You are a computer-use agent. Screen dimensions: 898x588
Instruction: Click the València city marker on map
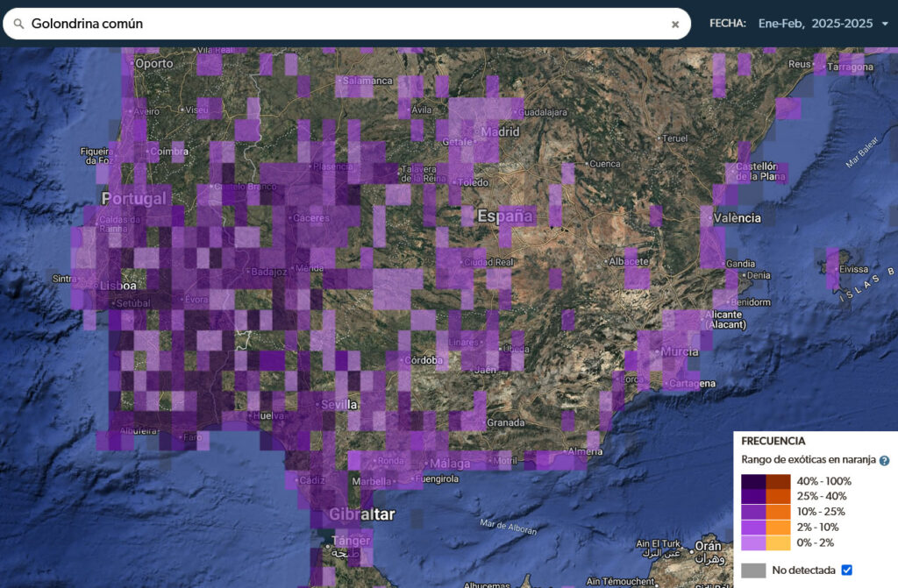pyautogui.click(x=709, y=218)
